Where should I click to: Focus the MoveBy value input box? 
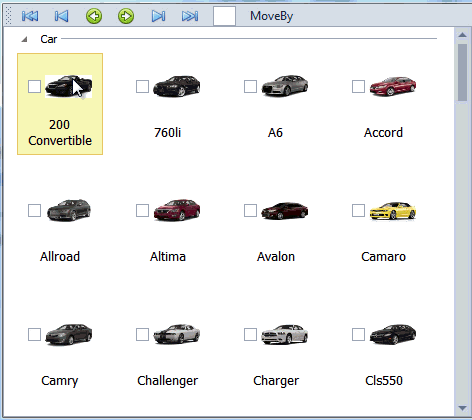click(224, 16)
